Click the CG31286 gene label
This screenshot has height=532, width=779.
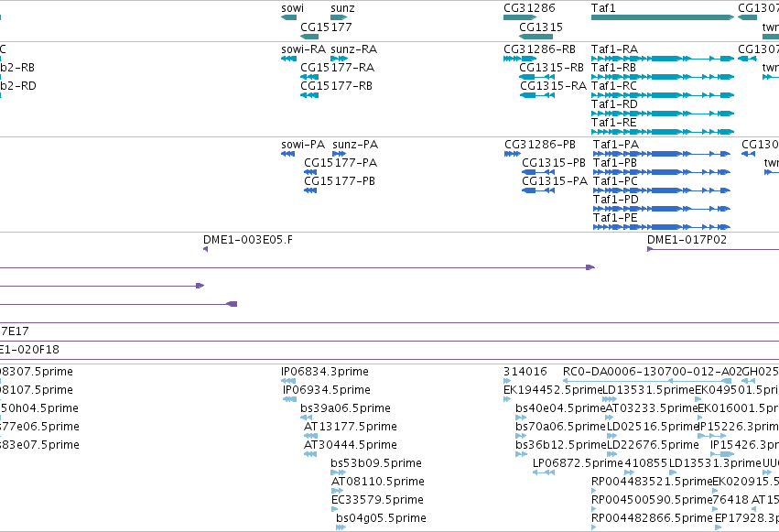point(529,8)
